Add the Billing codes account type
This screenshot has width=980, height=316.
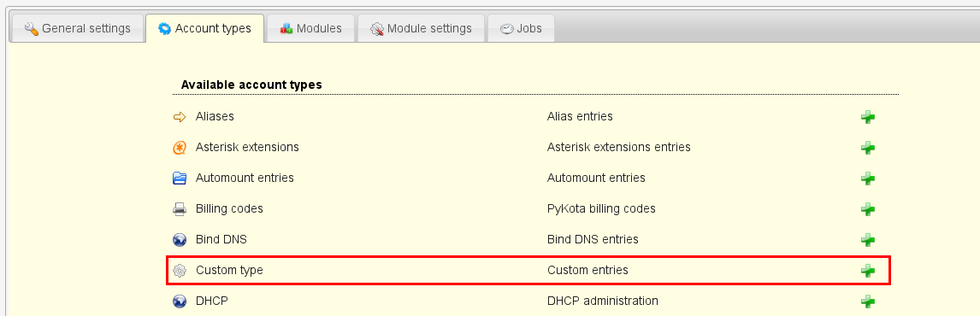(867, 208)
